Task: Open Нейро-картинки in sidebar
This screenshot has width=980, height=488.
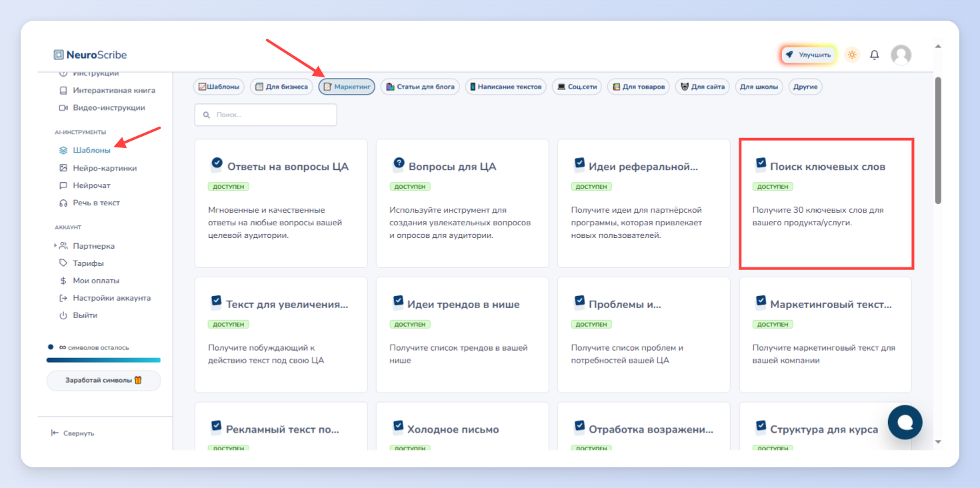Action: click(x=105, y=168)
